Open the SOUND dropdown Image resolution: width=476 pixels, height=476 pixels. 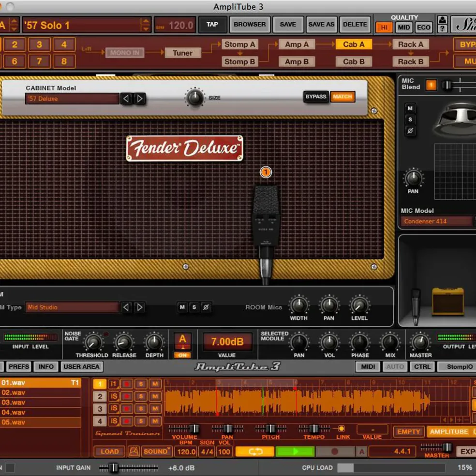coord(157,451)
